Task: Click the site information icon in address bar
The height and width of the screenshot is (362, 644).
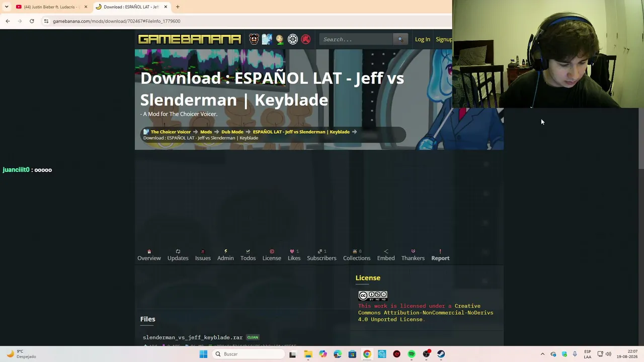Action: (46, 21)
